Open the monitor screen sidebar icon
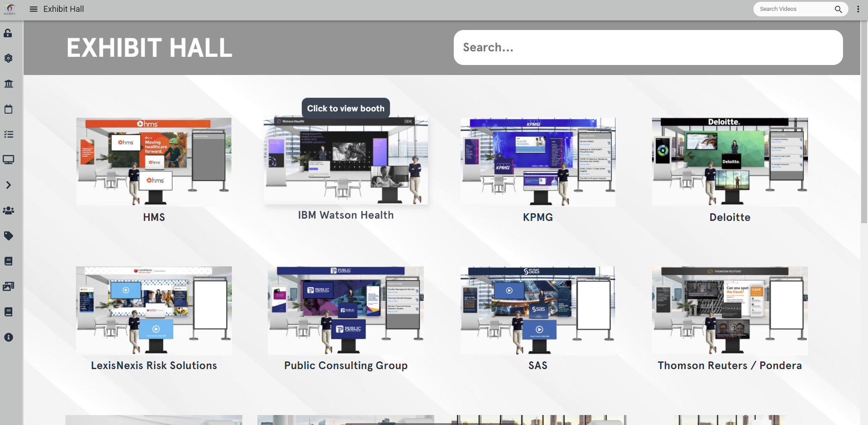 point(8,160)
